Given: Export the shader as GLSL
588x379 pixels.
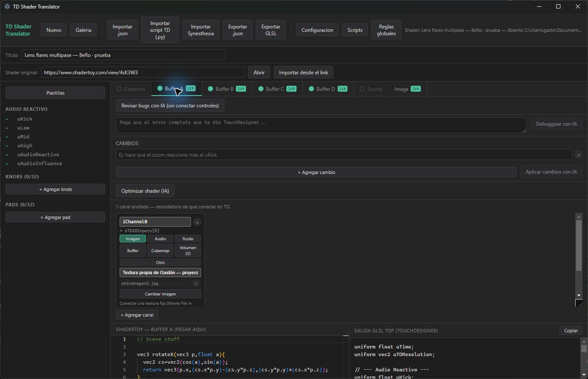Looking at the screenshot, I should click(271, 30).
